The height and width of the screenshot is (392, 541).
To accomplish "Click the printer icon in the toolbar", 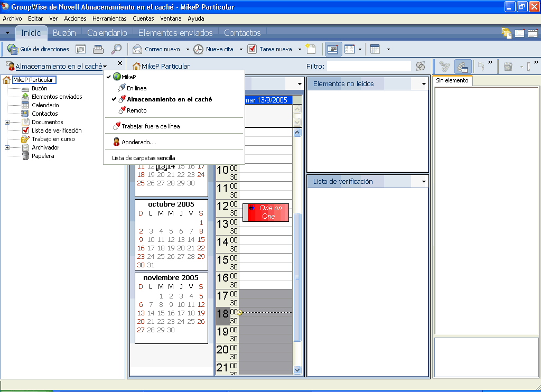I will [x=98, y=49].
